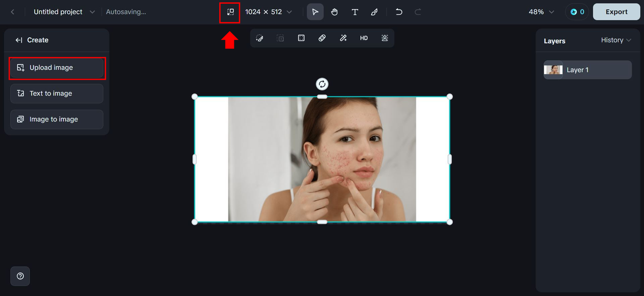The image size is (644, 296).
Task: Select the Hand pan tool
Action: pyautogui.click(x=335, y=12)
